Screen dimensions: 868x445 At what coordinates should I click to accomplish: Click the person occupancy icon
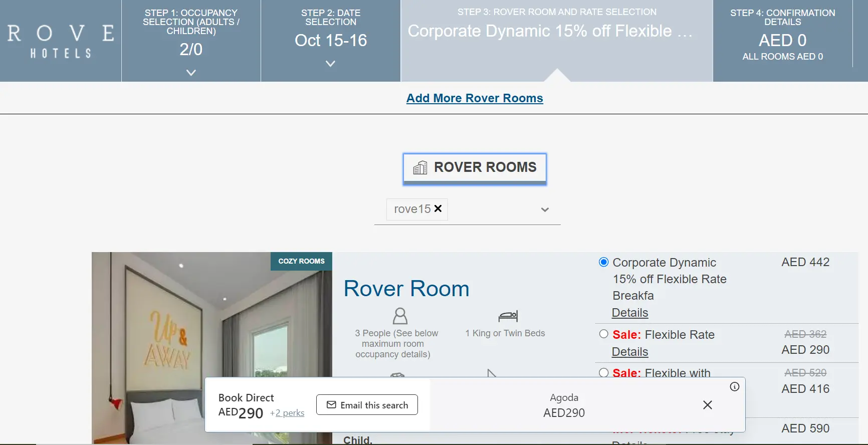click(400, 316)
